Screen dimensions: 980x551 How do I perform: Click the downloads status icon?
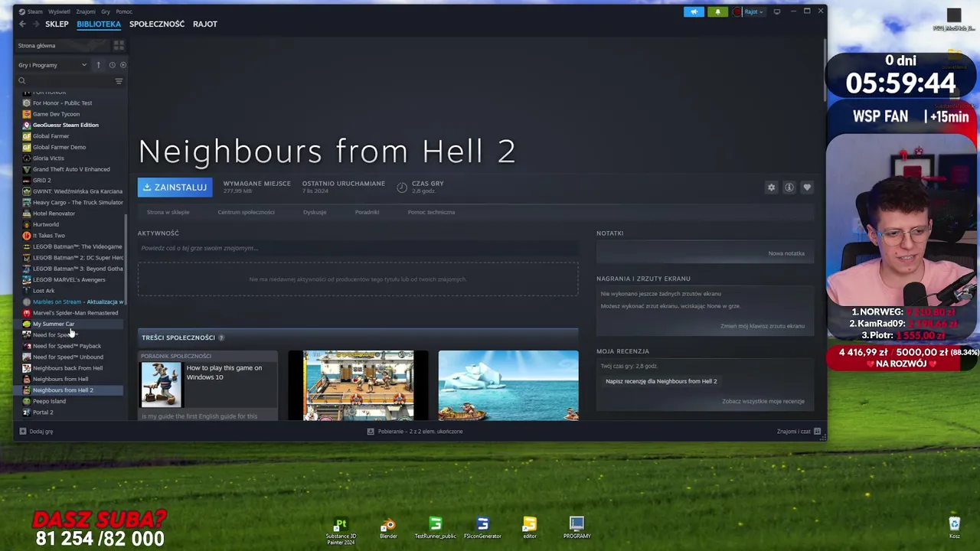(371, 432)
